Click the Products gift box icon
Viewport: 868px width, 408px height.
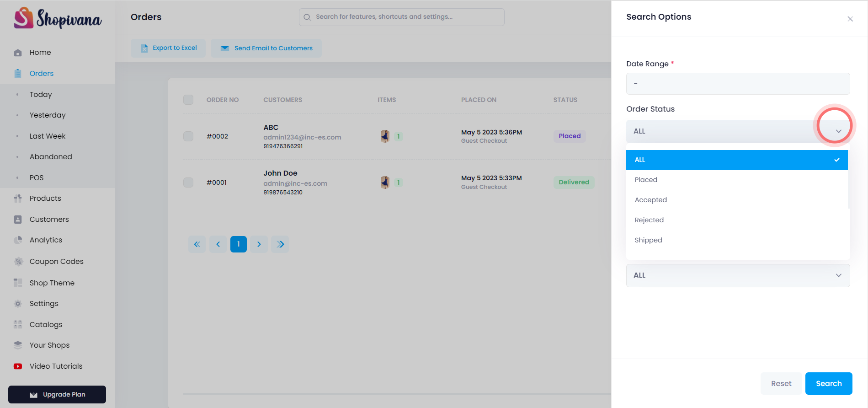pos(18,199)
